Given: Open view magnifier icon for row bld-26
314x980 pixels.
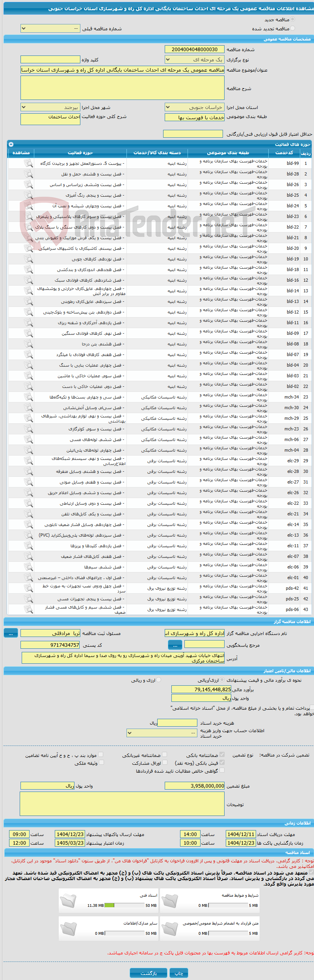Looking at the screenshot, I should click(28, 185).
